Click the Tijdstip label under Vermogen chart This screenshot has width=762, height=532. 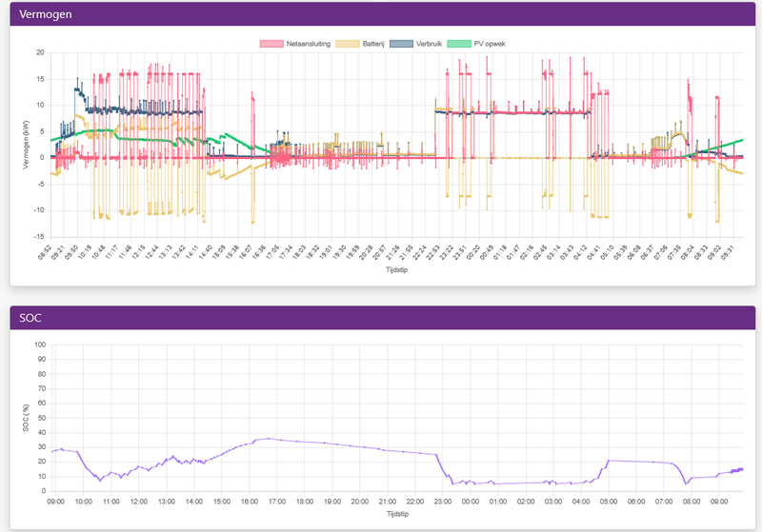(x=396, y=270)
